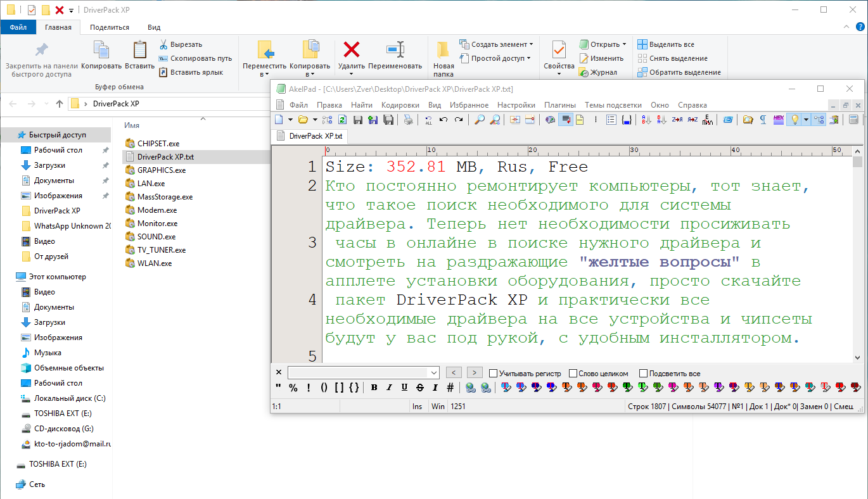Click in the AkelPad search text field

(x=359, y=373)
